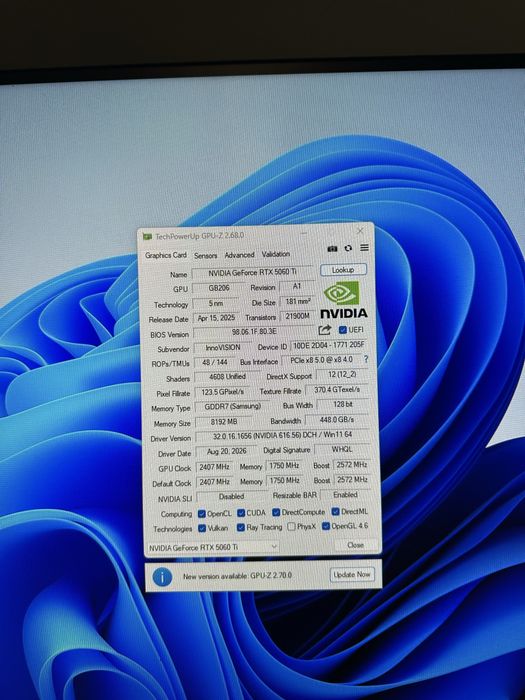The height and width of the screenshot is (700, 525).
Task: Click the Lookup button
Action: pos(343,270)
